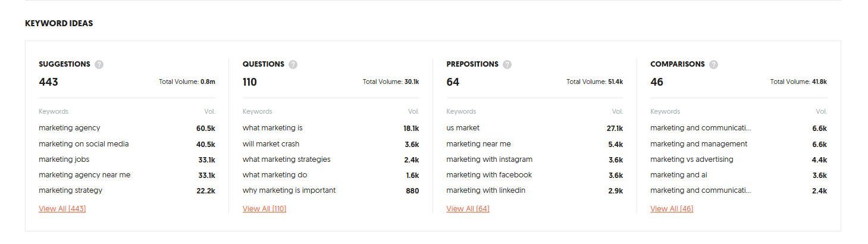Open View All [443] suggestions link
868x244 pixels.
click(x=62, y=209)
